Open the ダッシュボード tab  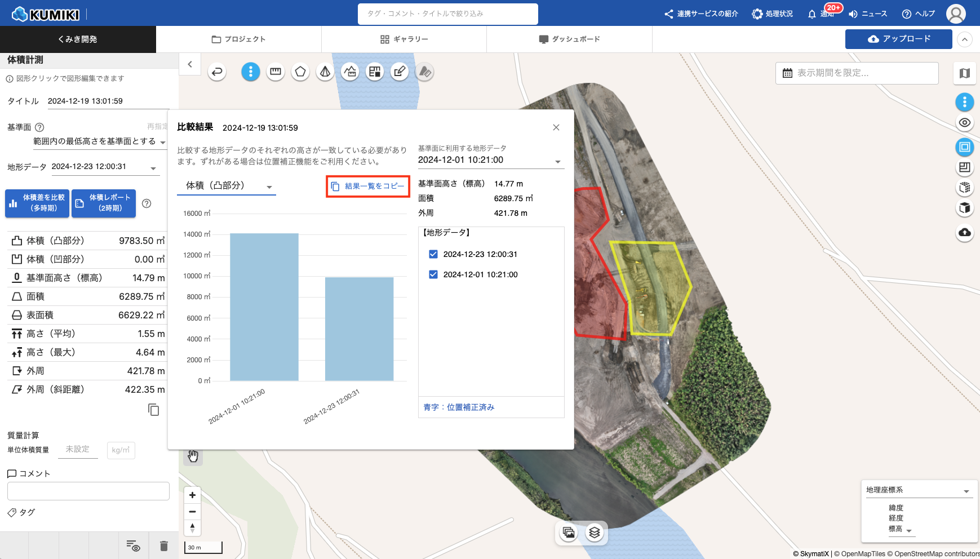point(569,39)
